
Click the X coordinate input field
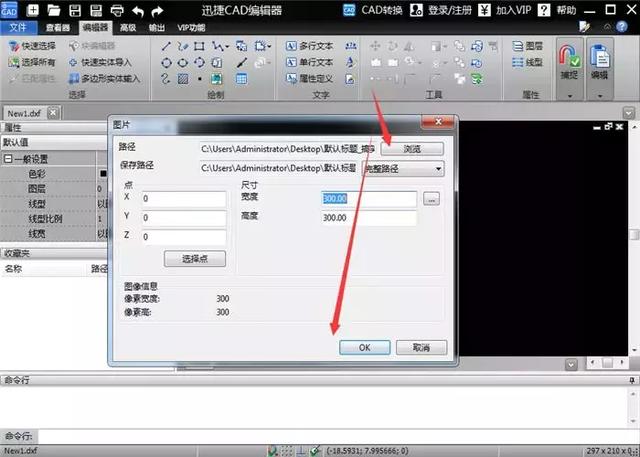pos(184,199)
